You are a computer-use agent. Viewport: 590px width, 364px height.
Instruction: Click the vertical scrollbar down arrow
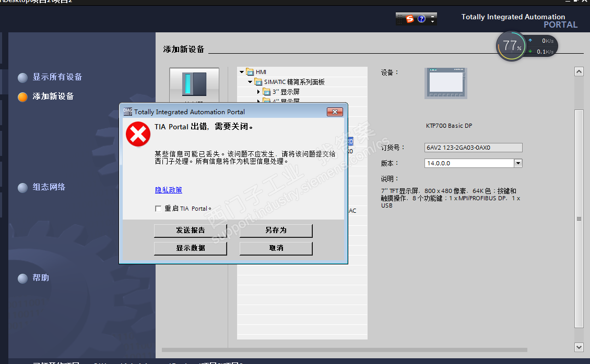(579, 347)
